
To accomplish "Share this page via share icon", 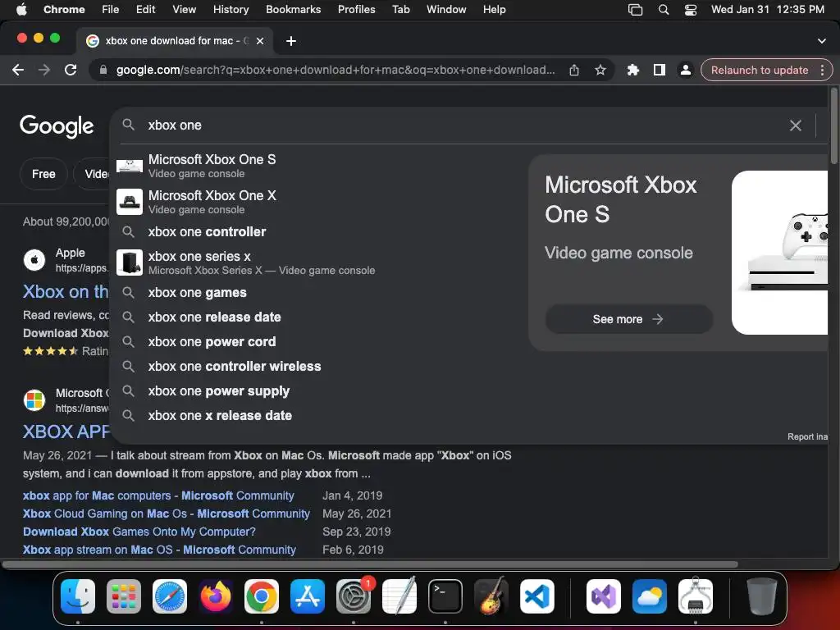I will (573, 71).
